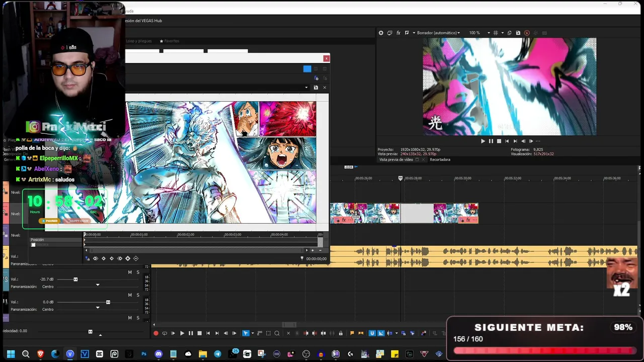Start recording with the red record button
Viewport: 644px width, 362px height.
(156, 333)
